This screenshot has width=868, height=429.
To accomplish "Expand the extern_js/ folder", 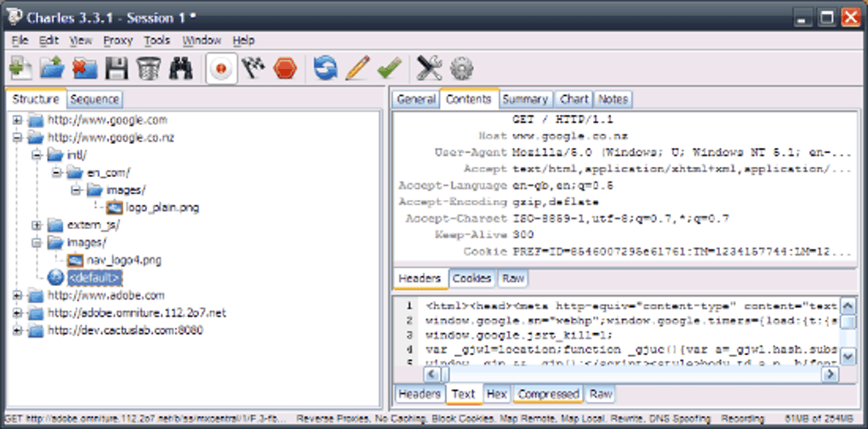I will (x=37, y=226).
